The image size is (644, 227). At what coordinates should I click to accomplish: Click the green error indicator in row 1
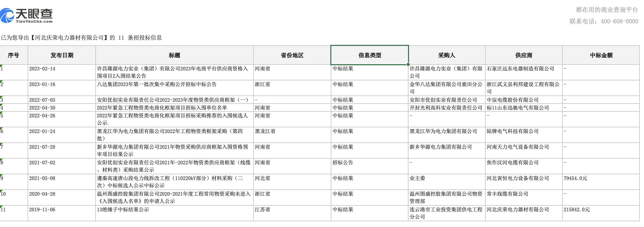tap(1, 66)
